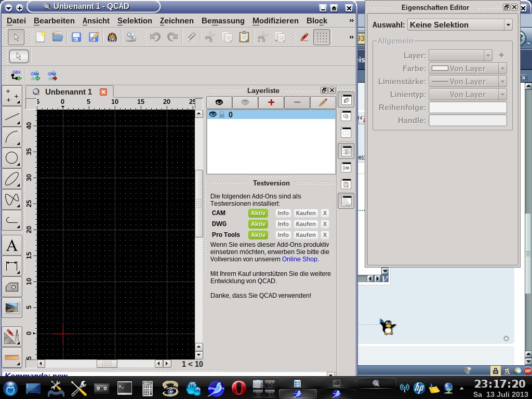Open the Modifizieren menu
This screenshot has height=399, width=532.
coord(275,21)
